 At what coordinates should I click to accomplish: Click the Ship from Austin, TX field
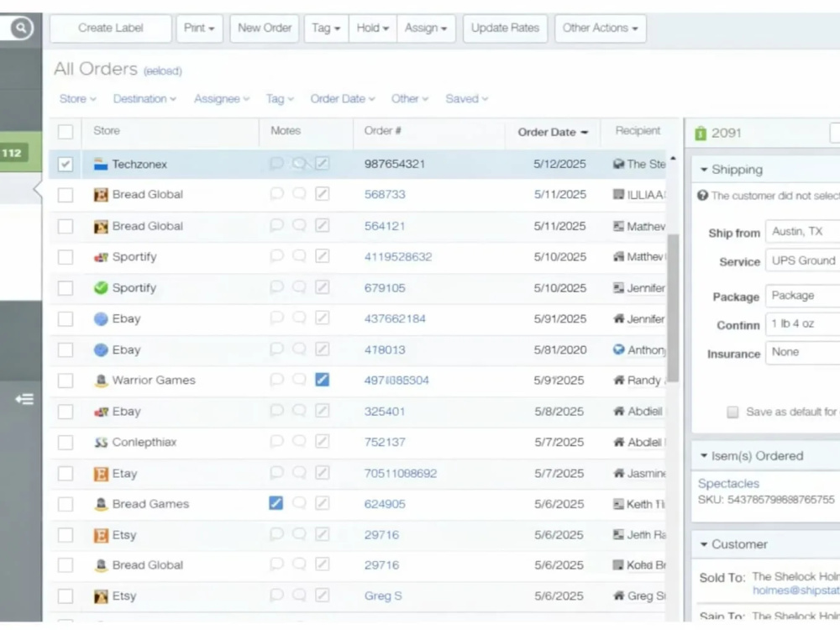(802, 232)
